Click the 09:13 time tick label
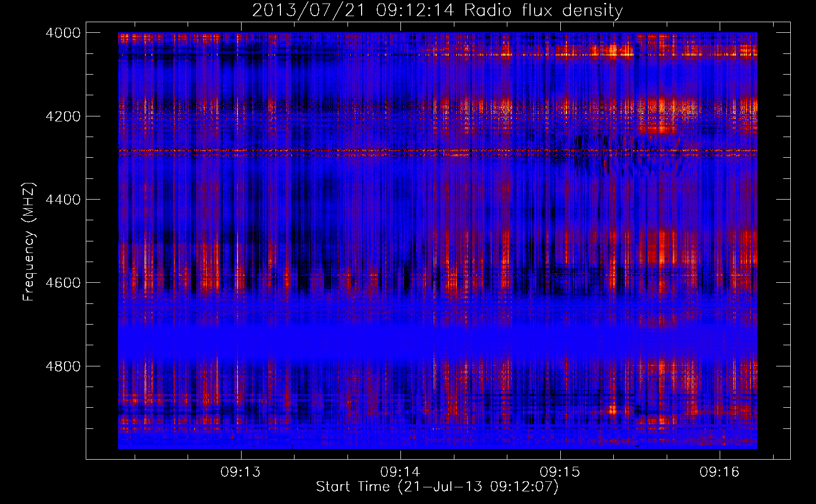 point(241,472)
